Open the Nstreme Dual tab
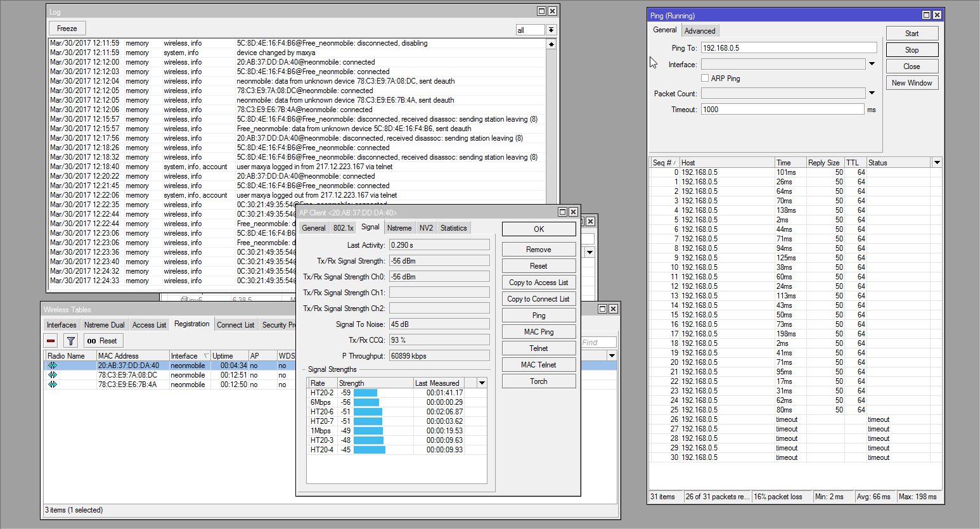980x529 pixels. click(104, 325)
